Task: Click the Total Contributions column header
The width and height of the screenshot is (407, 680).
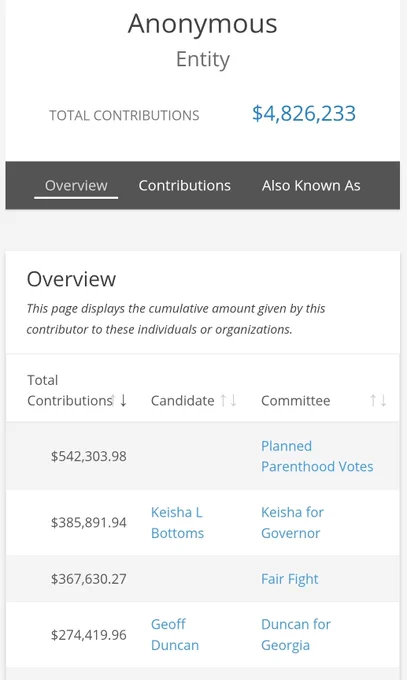Action: 70,390
